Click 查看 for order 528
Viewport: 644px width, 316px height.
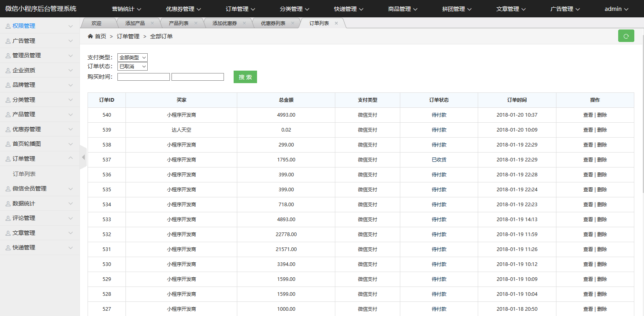pyautogui.click(x=588, y=294)
